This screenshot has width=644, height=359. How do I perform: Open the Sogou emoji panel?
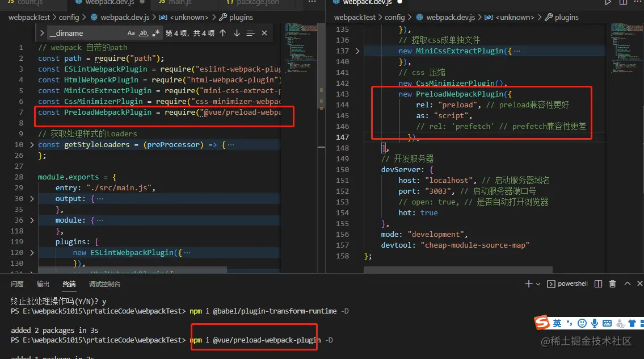[582, 323]
